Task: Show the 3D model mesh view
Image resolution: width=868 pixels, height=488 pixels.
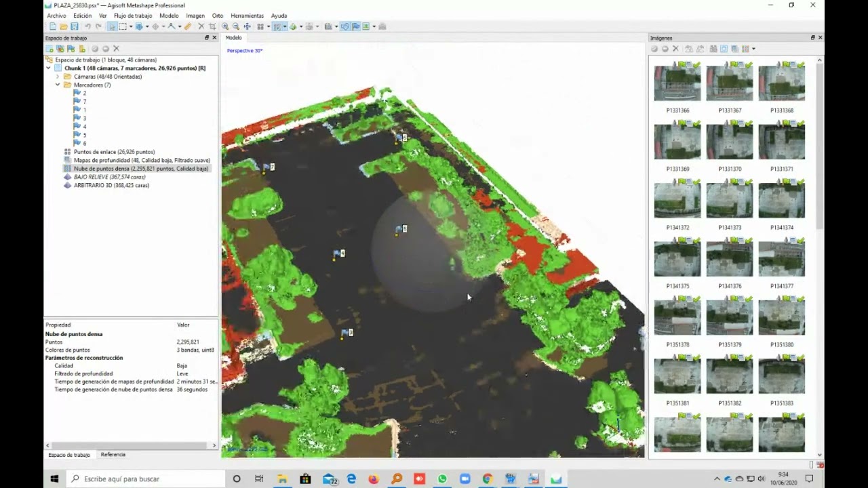Action: click(x=292, y=26)
